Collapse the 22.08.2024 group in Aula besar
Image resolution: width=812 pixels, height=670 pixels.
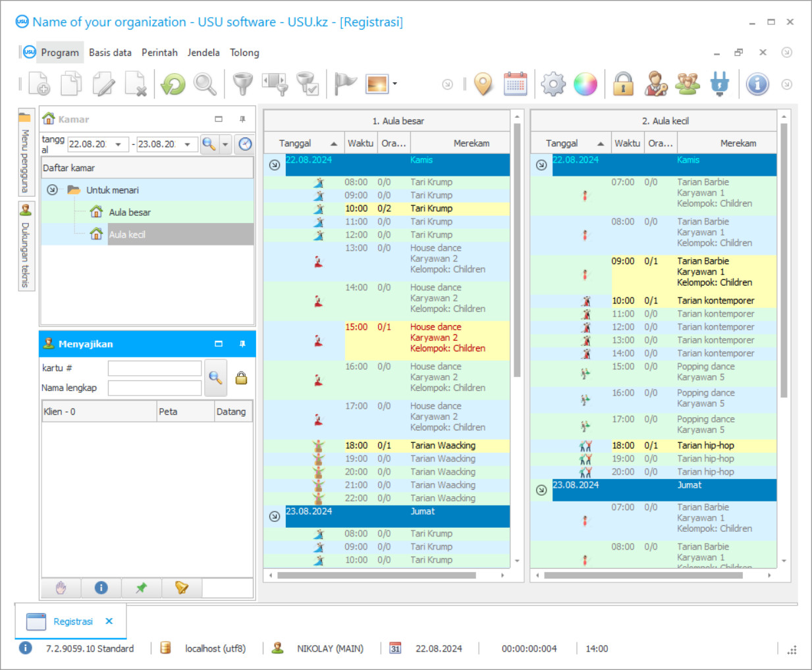[275, 165]
